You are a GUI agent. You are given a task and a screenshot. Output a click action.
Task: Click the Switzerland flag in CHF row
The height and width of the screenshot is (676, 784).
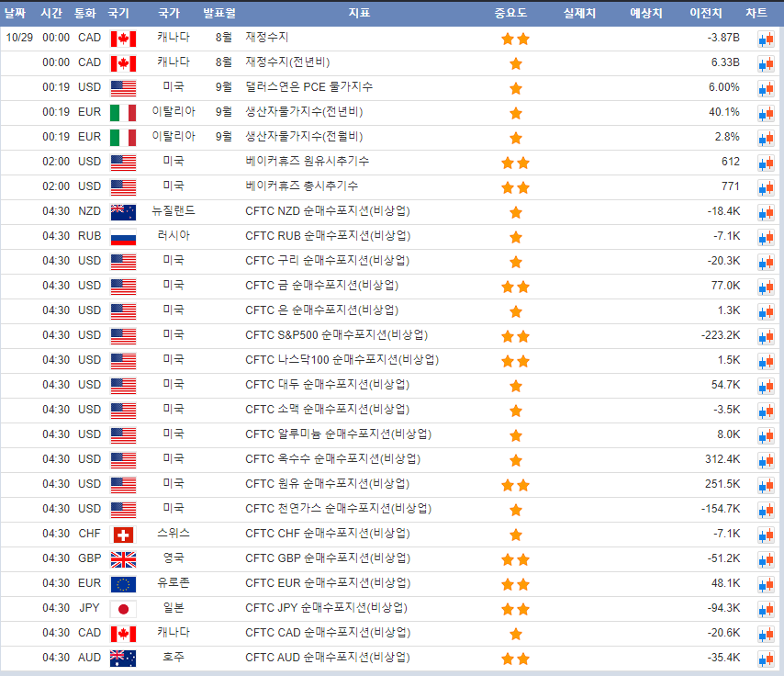122,535
